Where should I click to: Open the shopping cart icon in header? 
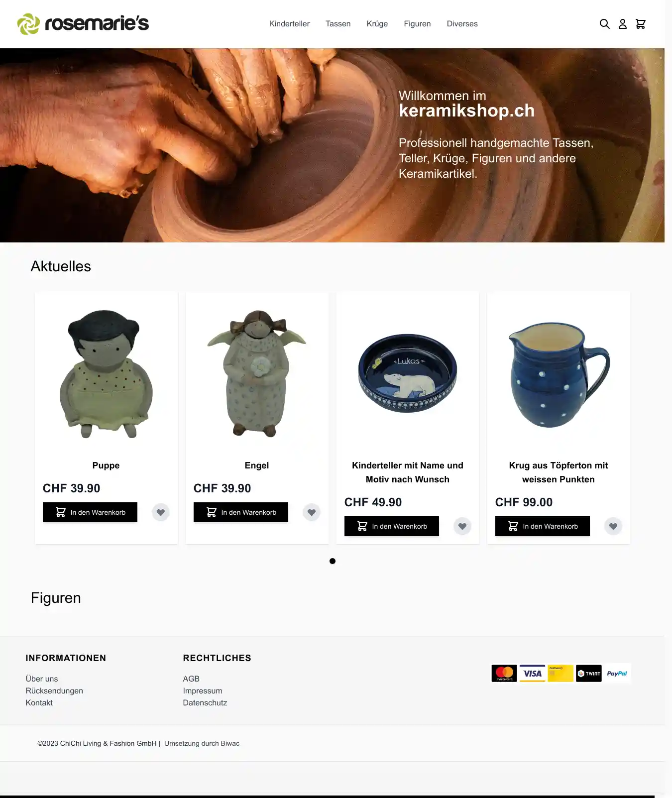point(641,24)
